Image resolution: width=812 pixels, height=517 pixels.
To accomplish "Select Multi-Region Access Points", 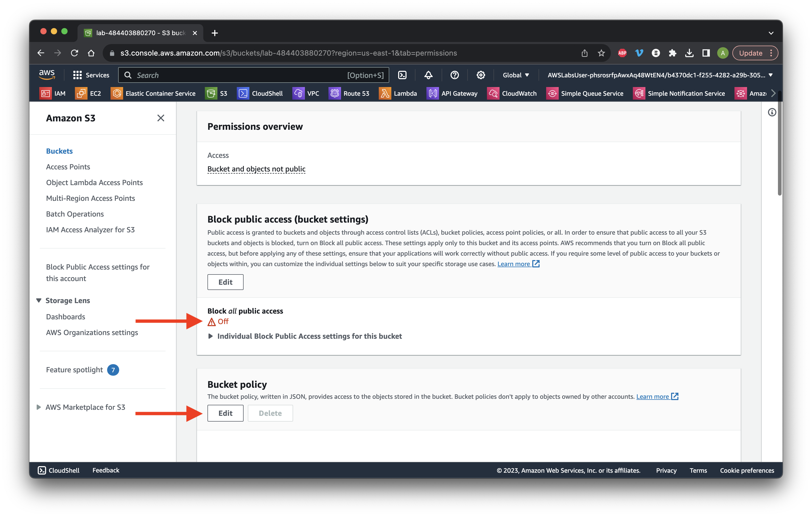I will pyautogui.click(x=90, y=198).
